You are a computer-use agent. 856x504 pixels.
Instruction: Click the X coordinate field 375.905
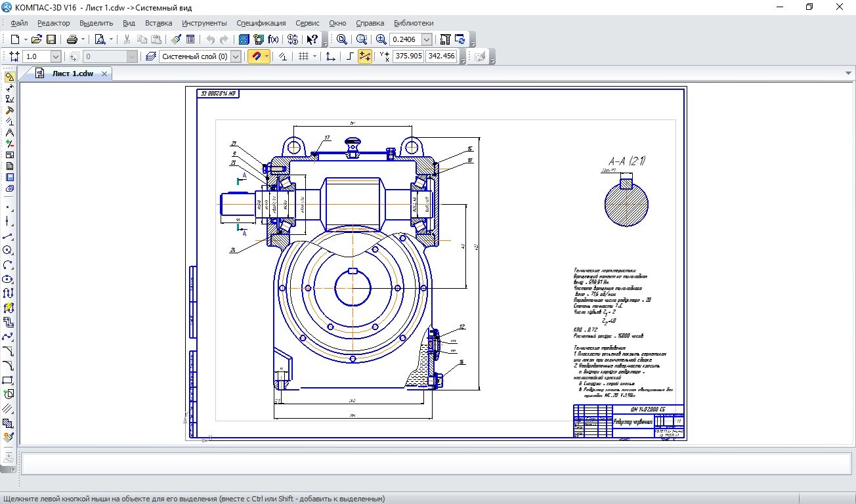tap(408, 56)
